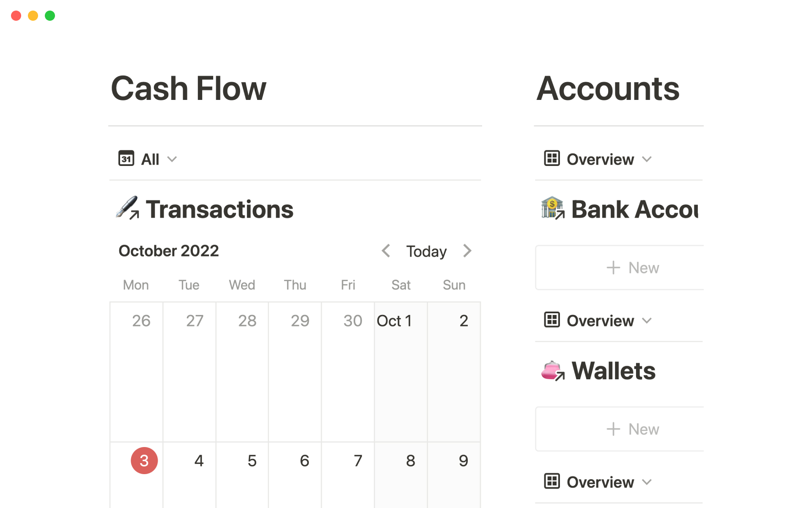This screenshot has height=508, width=812.
Task: Click the calendar icon beside All
Action: (x=126, y=159)
